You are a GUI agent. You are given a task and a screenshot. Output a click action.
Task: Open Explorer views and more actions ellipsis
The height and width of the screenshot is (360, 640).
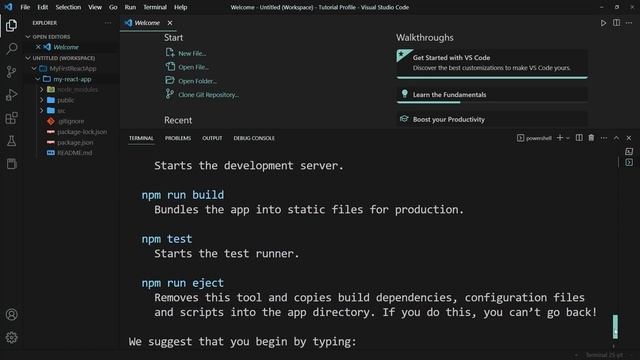click(x=108, y=23)
